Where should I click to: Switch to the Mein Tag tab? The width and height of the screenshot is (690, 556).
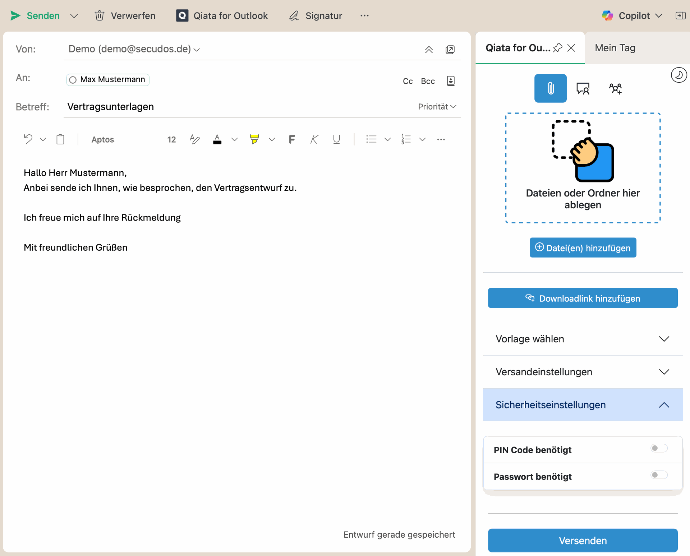coord(615,48)
